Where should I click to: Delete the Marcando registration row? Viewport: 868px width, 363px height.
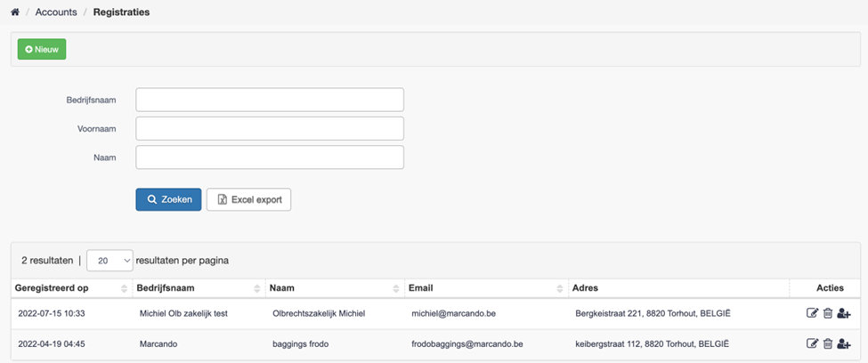coord(828,343)
